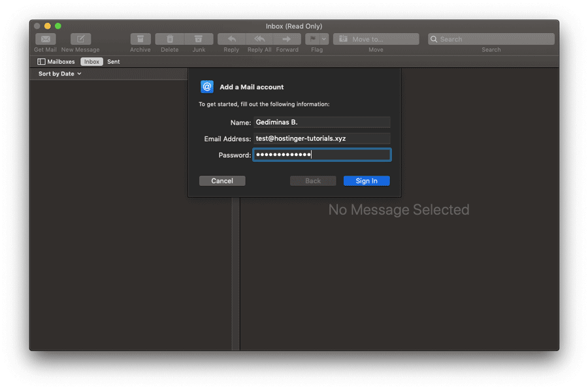Viewport: 588px width, 389px height.
Task: Expand the Sort by Date menu
Action: tap(59, 74)
